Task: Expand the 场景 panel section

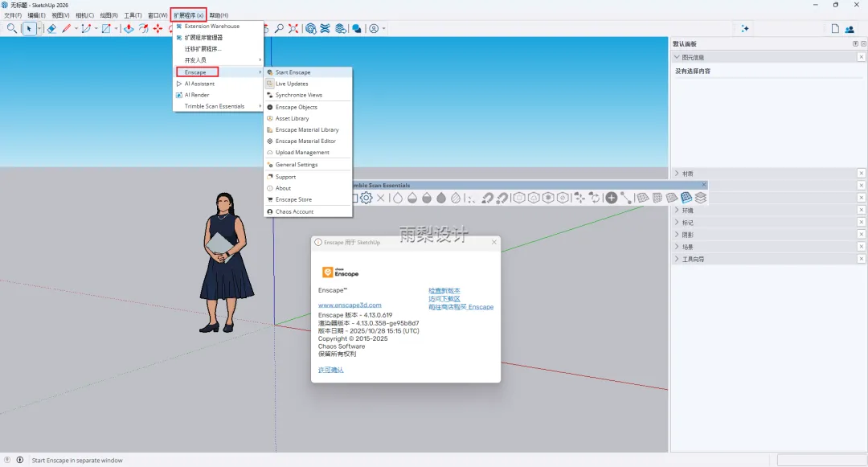Action: 677,247
